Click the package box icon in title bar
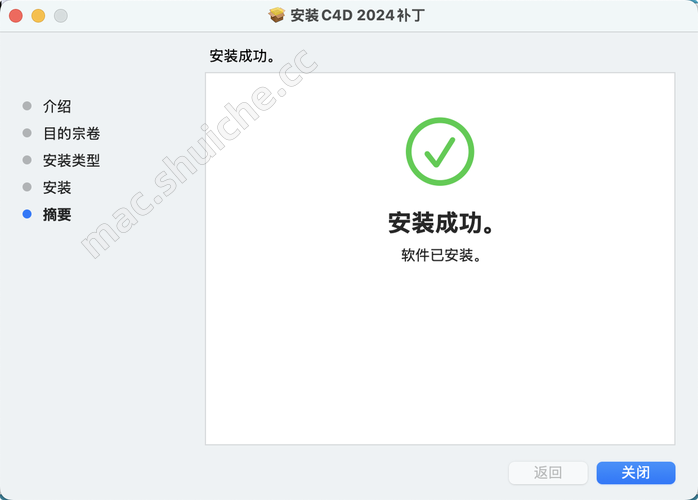This screenshot has width=698, height=500. [x=276, y=15]
